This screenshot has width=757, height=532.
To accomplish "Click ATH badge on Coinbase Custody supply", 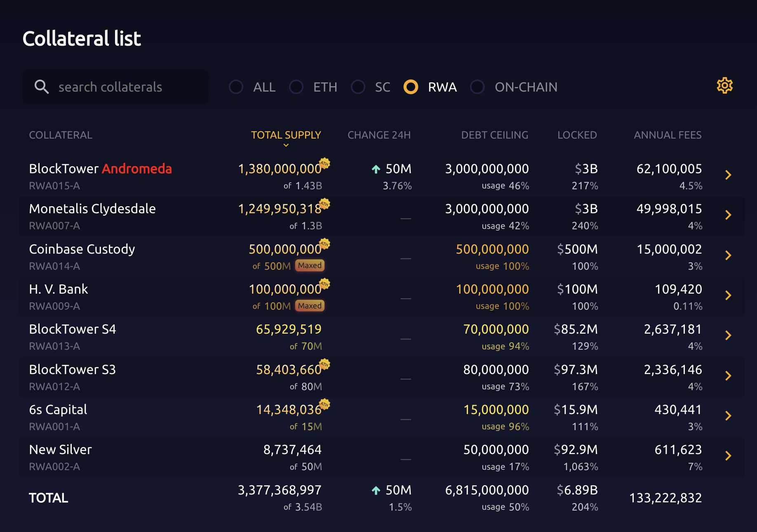I will tap(324, 244).
